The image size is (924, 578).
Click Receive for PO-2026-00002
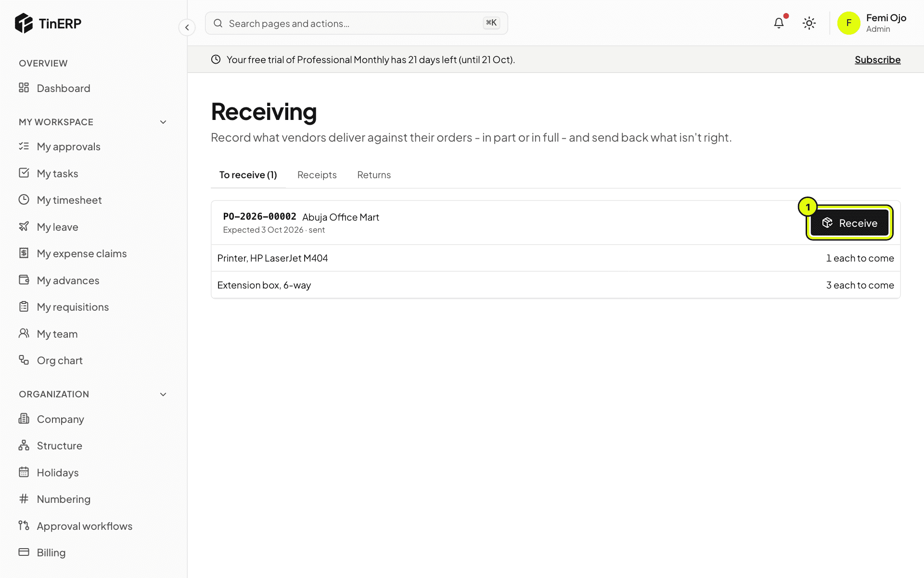pos(849,223)
